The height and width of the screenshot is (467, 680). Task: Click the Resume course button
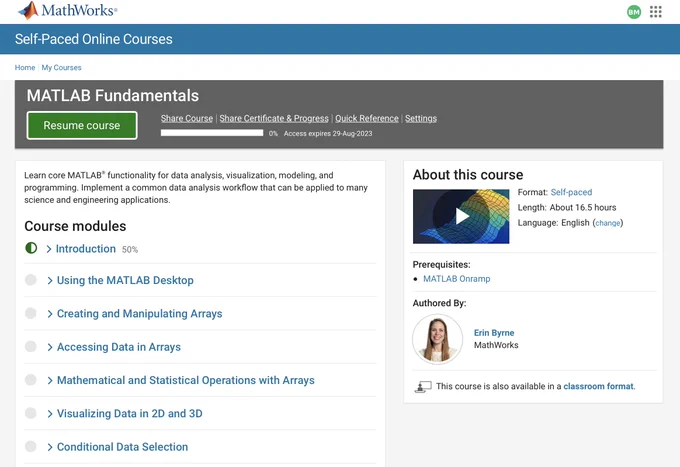tap(82, 125)
